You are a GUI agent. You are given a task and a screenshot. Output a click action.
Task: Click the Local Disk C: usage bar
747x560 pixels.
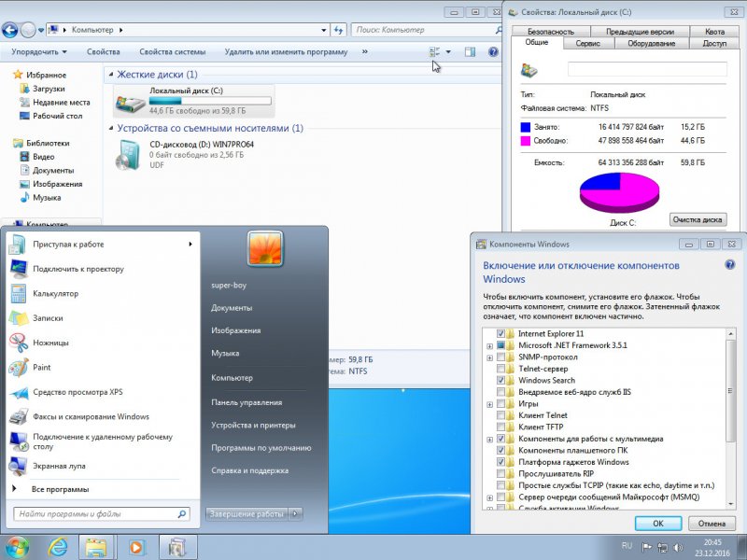[210, 101]
